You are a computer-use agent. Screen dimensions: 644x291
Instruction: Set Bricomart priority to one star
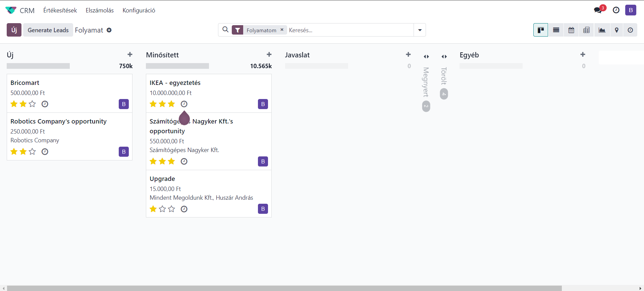14,104
